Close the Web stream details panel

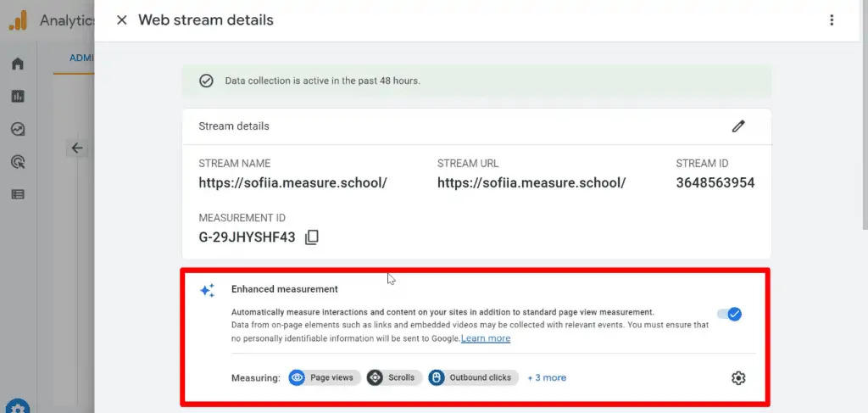122,20
